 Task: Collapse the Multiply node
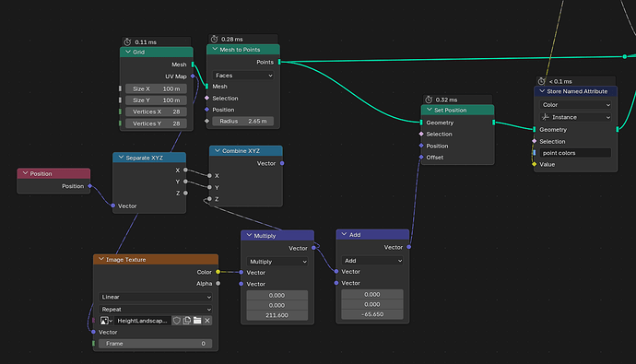249,235
